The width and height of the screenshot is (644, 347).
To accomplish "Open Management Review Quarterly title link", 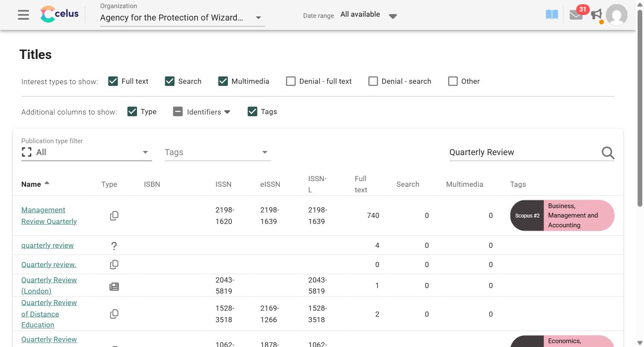I will click(49, 215).
